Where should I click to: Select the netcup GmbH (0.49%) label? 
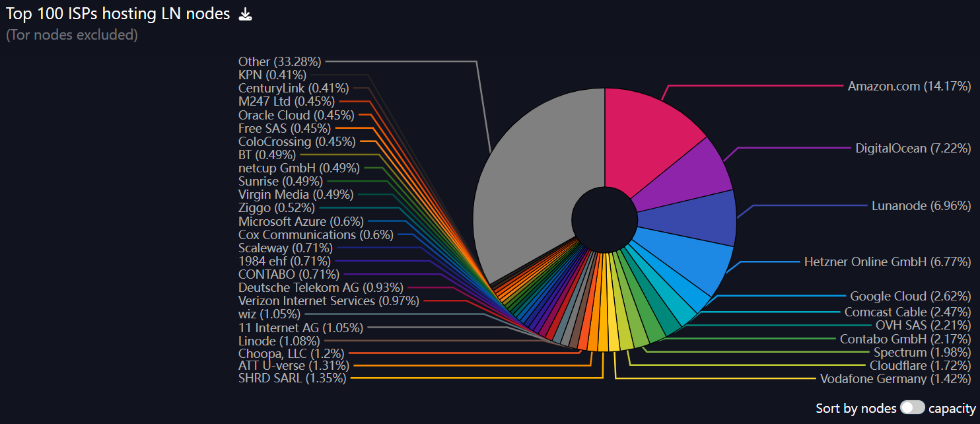[x=298, y=168]
